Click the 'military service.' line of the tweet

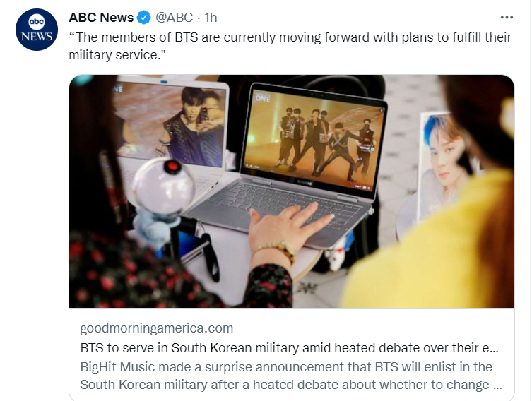(x=117, y=54)
